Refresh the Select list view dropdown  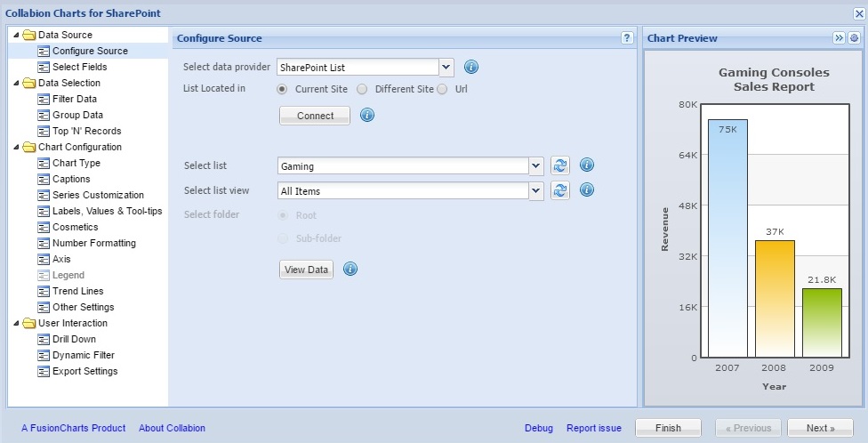click(x=559, y=190)
